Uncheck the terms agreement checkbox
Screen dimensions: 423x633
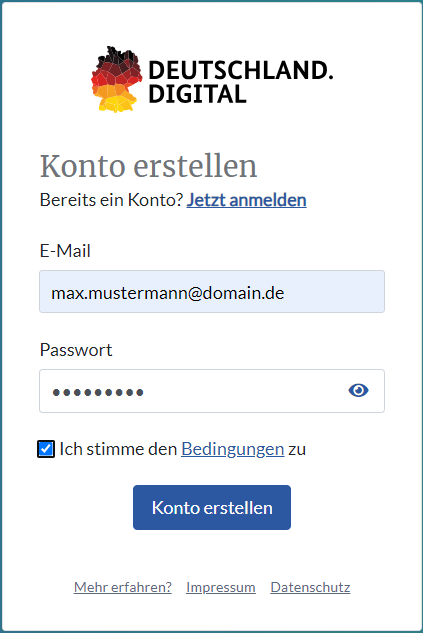(46, 449)
